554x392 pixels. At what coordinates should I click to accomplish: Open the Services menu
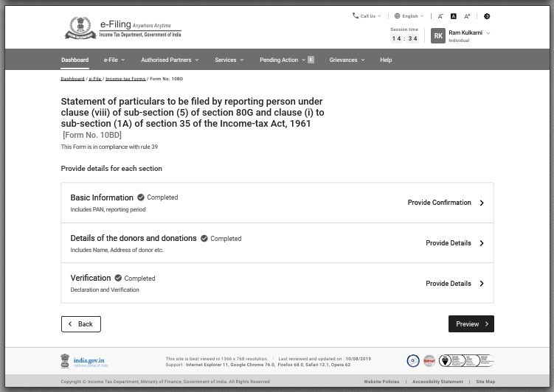229,60
